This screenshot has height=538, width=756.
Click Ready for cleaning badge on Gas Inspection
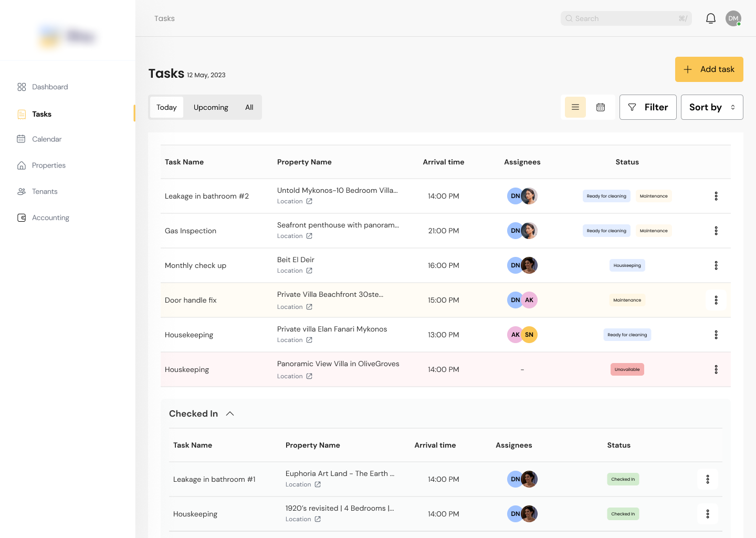[x=606, y=231]
